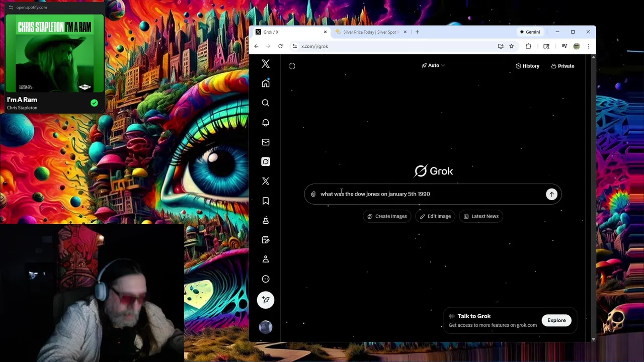Screen dimensions: 644x362
Task: Open the Chrome three-dot menu
Action: coord(589,46)
